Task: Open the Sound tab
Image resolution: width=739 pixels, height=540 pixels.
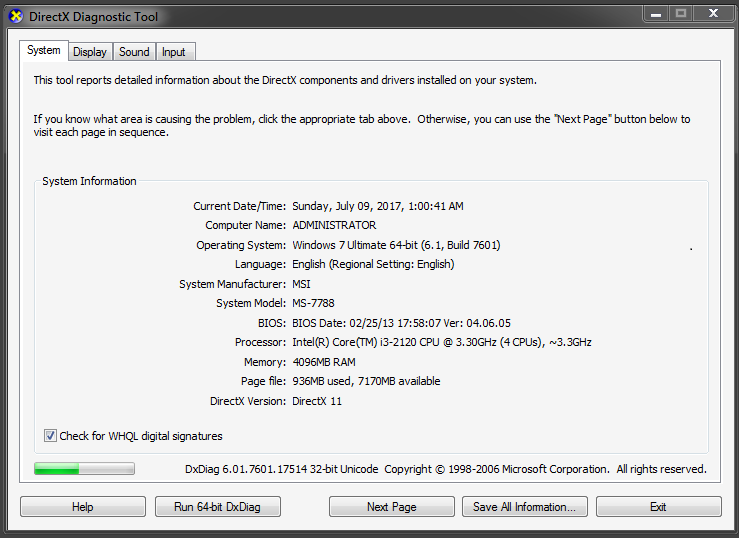Action: pyautogui.click(x=134, y=52)
